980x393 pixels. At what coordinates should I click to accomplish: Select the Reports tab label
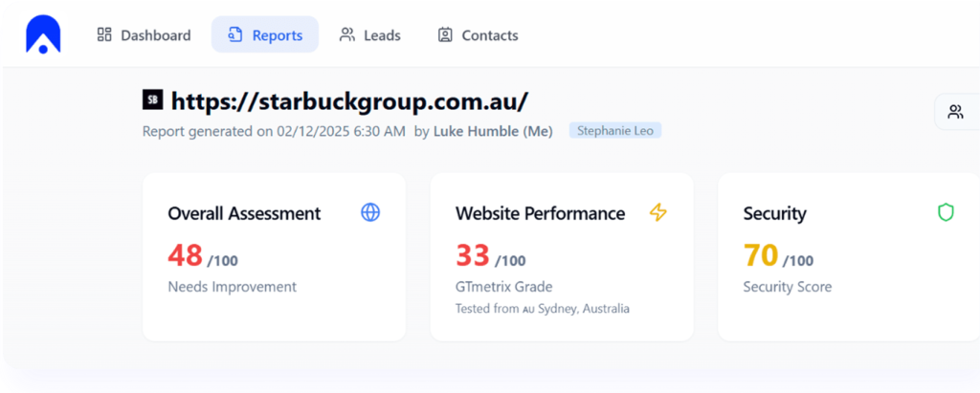(x=278, y=35)
